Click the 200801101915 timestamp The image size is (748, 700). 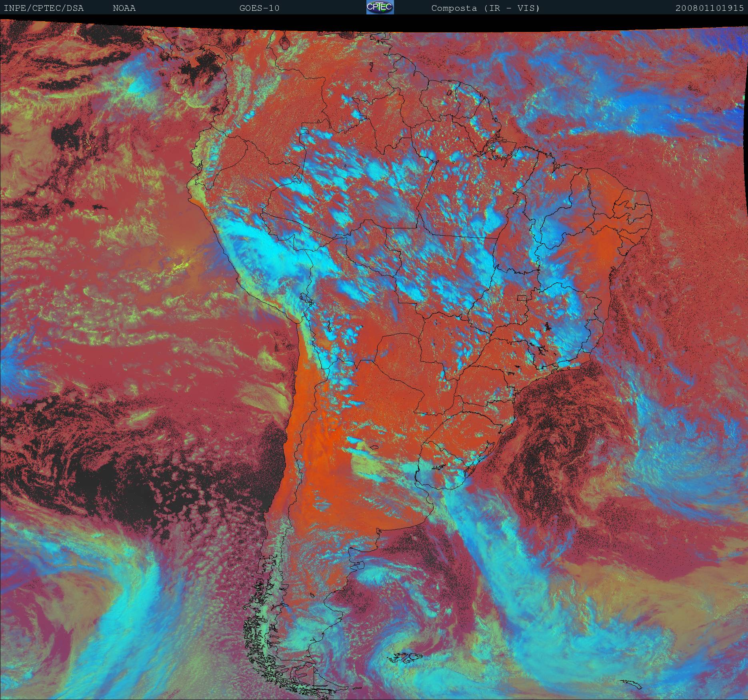(709, 8)
